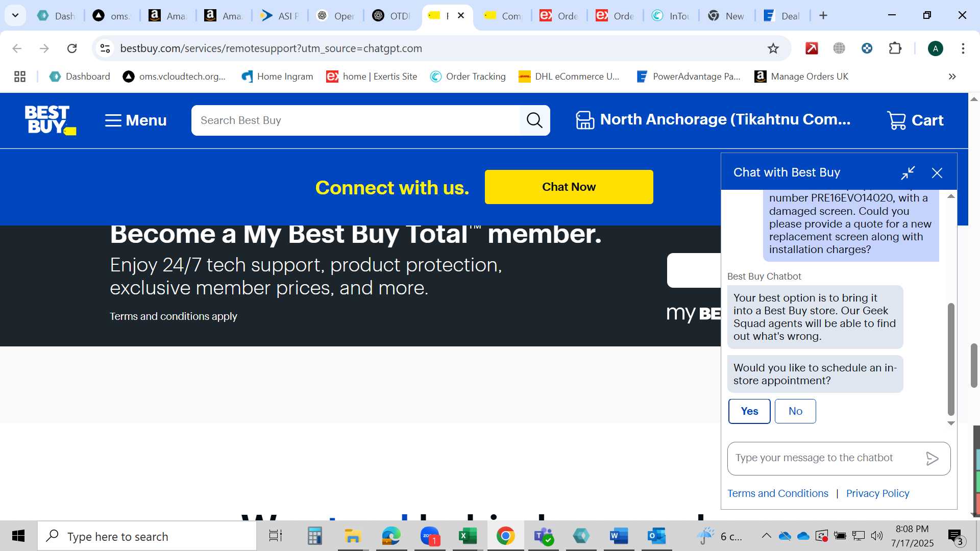This screenshot has width=980, height=551.
Task: Go forward in browser history
Action: 44,48
